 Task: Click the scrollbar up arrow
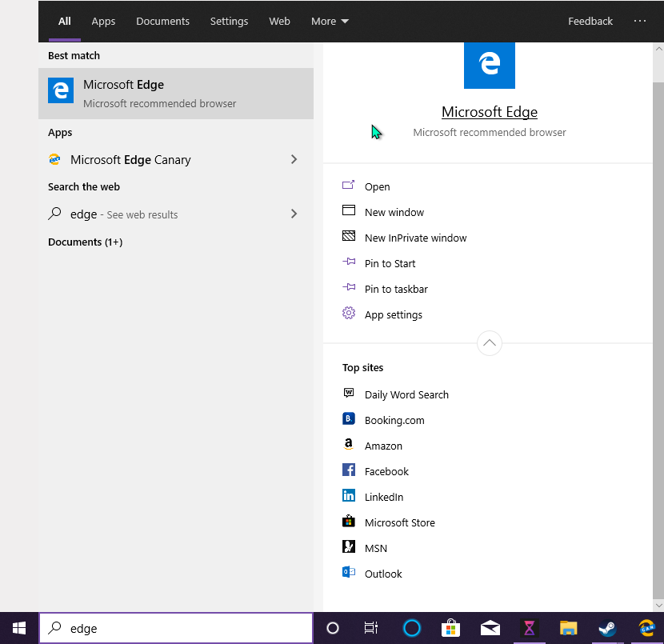(x=658, y=49)
